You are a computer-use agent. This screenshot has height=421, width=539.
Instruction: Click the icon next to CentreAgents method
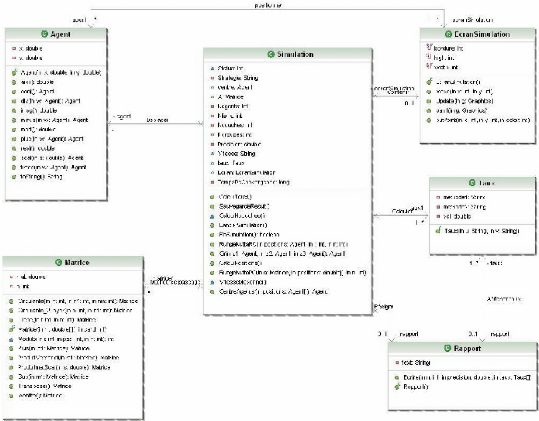point(212,292)
